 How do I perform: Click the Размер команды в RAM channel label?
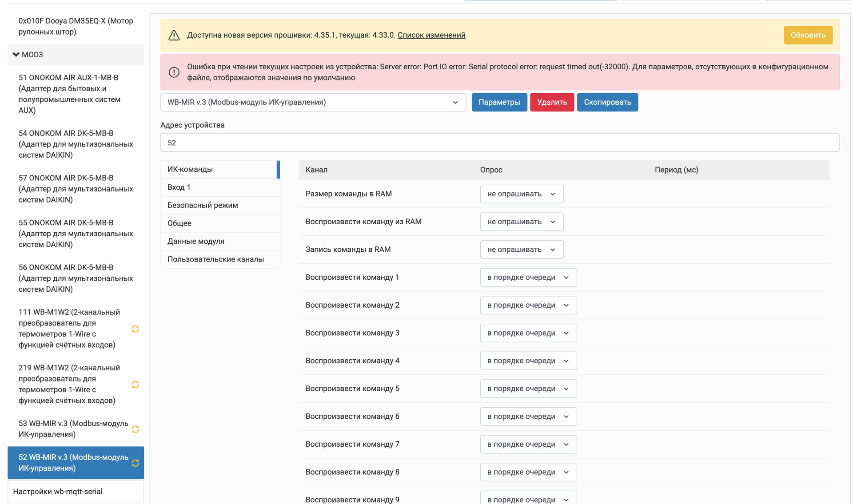coord(348,194)
